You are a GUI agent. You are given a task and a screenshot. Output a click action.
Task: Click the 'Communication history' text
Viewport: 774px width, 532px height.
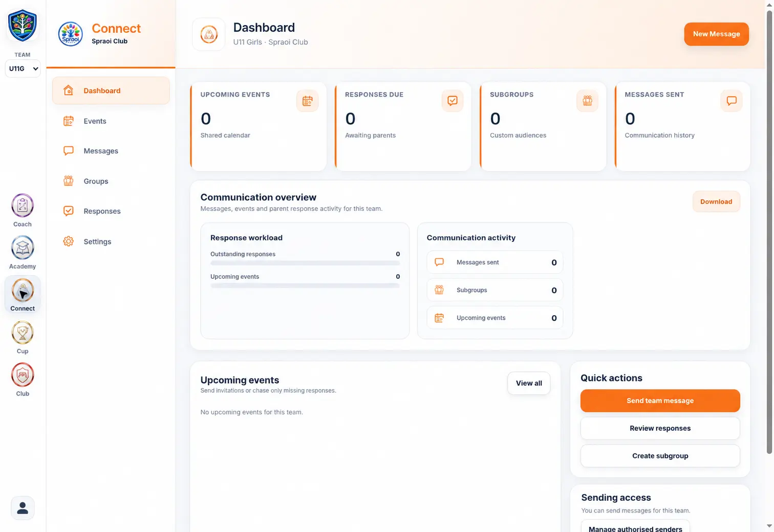tap(659, 136)
